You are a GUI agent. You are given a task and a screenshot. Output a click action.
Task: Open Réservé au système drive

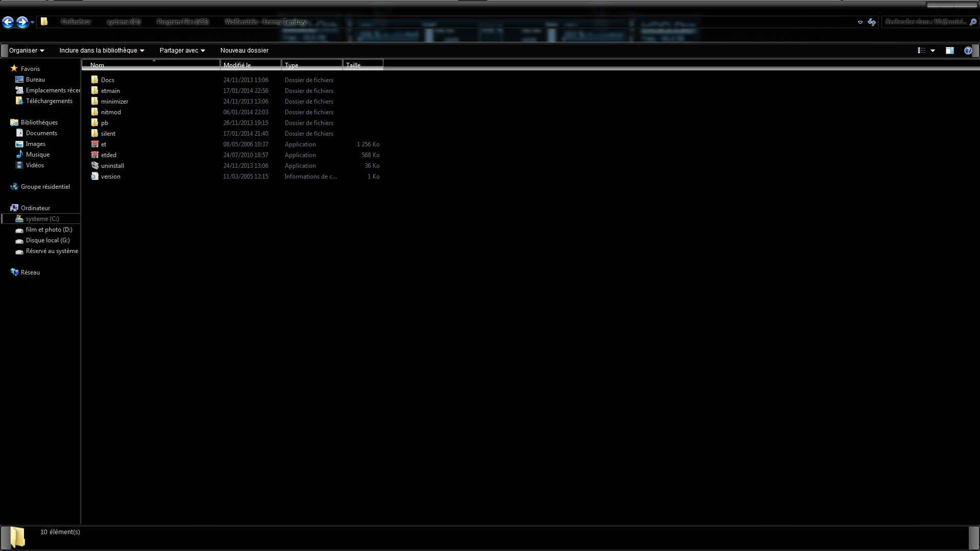[52, 251]
